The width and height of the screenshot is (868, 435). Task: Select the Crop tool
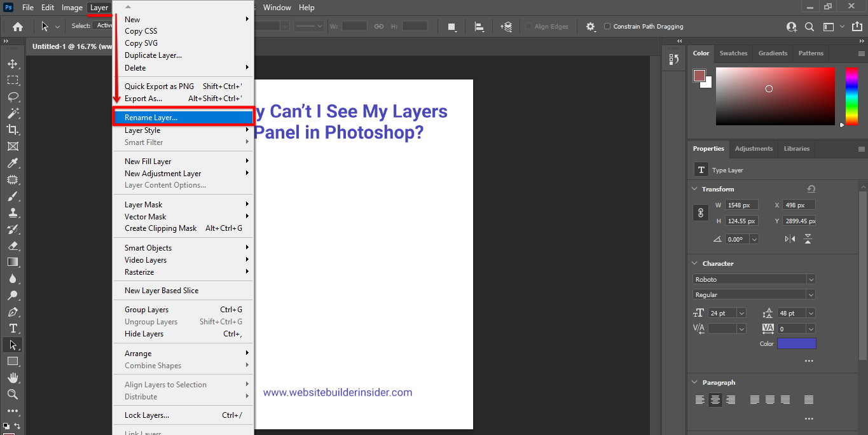click(13, 130)
